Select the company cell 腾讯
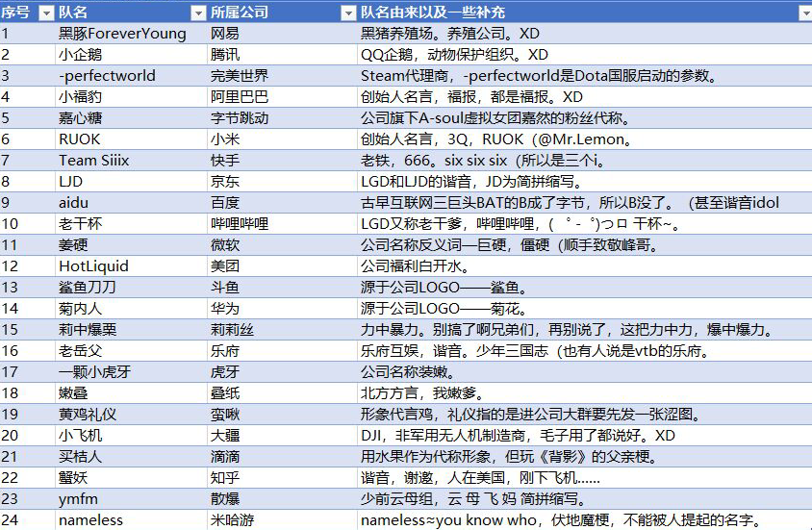This screenshot has height=530, width=812. [x=282, y=54]
